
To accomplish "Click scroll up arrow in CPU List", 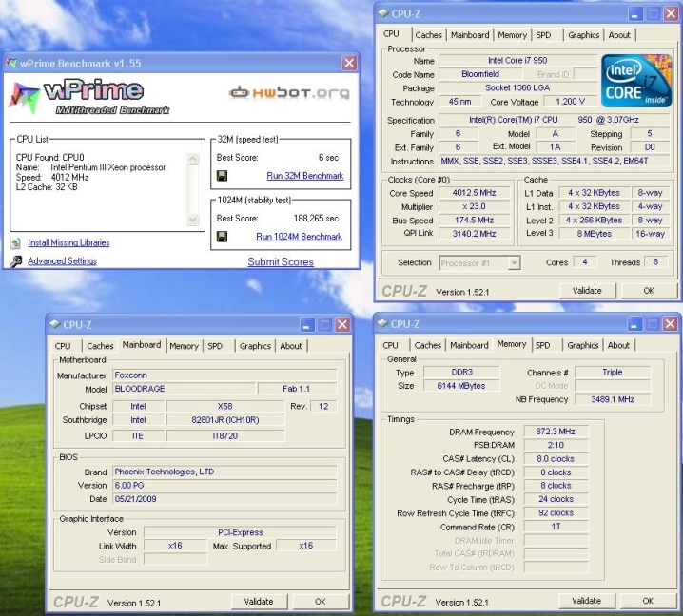I will point(192,159).
